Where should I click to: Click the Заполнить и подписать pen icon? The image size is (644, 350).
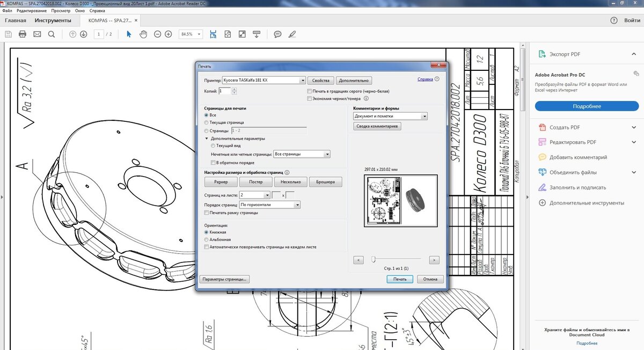point(541,187)
